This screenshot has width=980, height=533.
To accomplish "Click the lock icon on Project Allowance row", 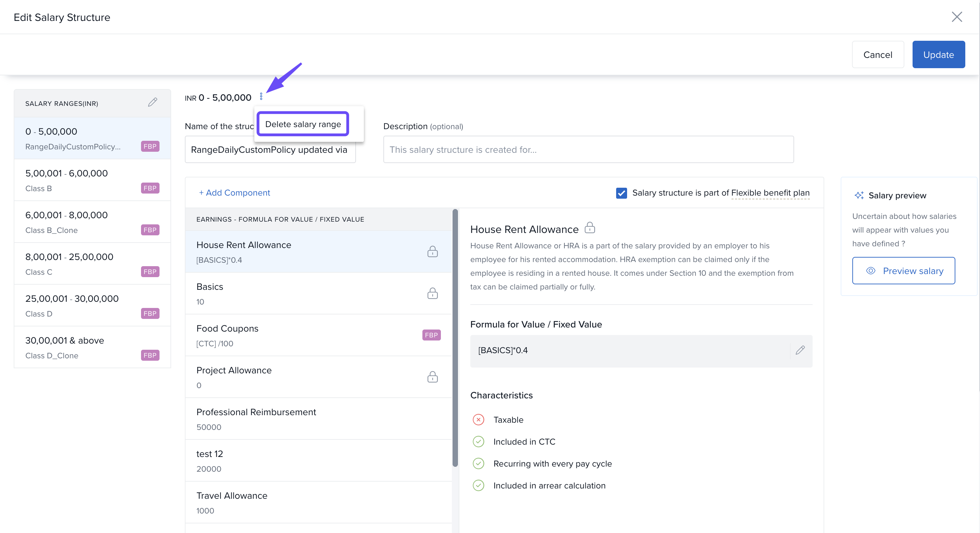I will click(x=433, y=377).
